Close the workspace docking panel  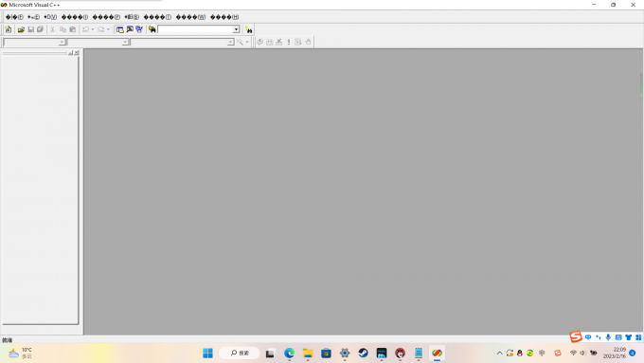tap(77, 53)
